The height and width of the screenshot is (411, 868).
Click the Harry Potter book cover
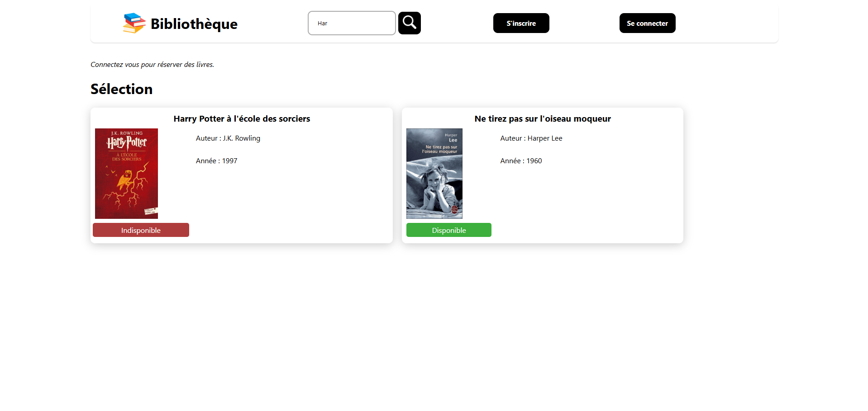click(126, 174)
